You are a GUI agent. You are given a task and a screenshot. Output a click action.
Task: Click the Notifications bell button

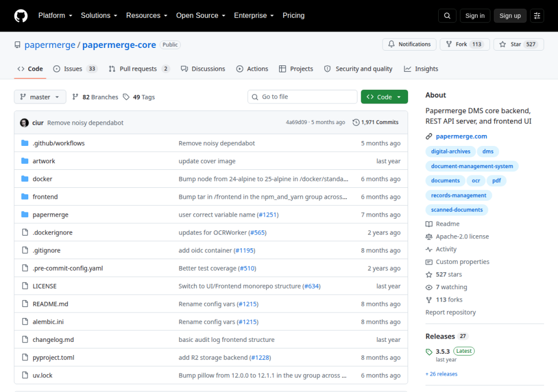click(409, 44)
